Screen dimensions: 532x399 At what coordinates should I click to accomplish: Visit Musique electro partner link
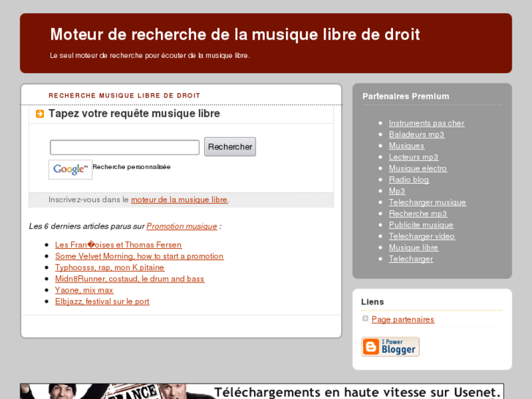pos(418,168)
